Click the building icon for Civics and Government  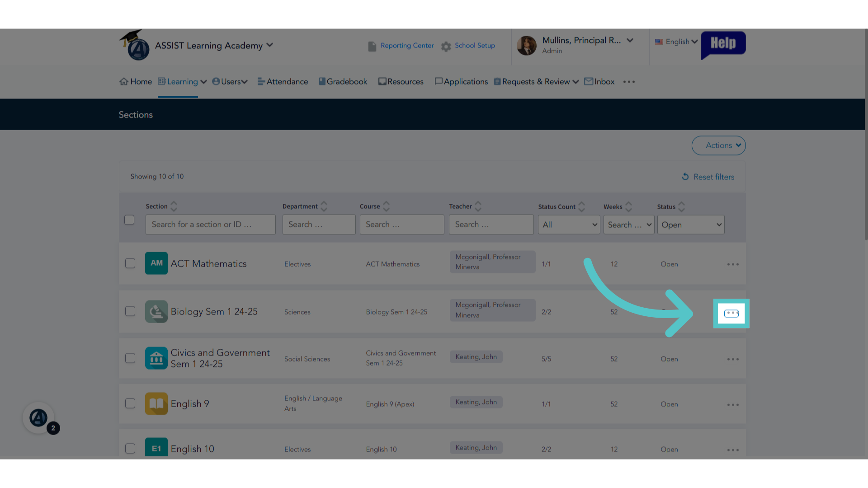(x=156, y=358)
